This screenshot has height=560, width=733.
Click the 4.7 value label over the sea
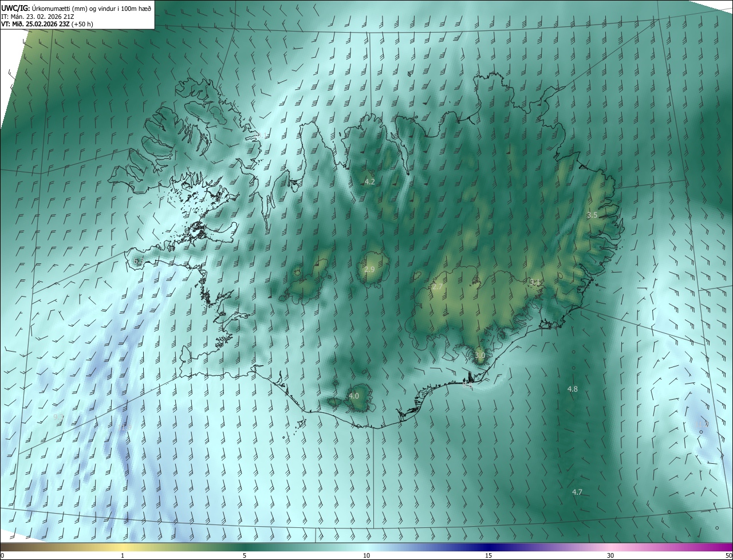tap(577, 492)
